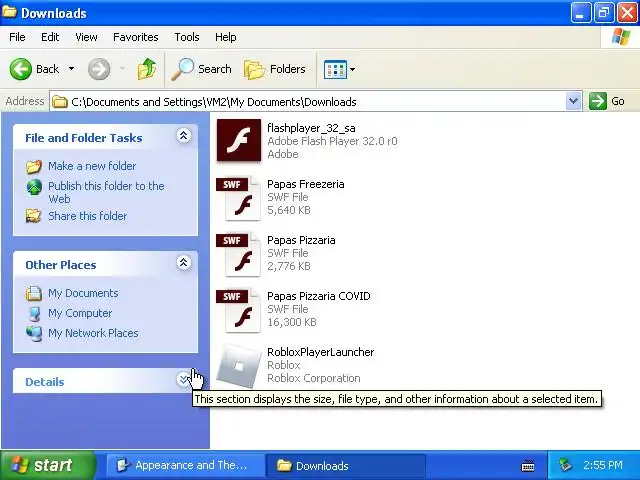Image resolution: width=640 pixels, height=480 pixels.
Task: Click the Papas Pizzaria COVID file name
Action: [318, 296]
